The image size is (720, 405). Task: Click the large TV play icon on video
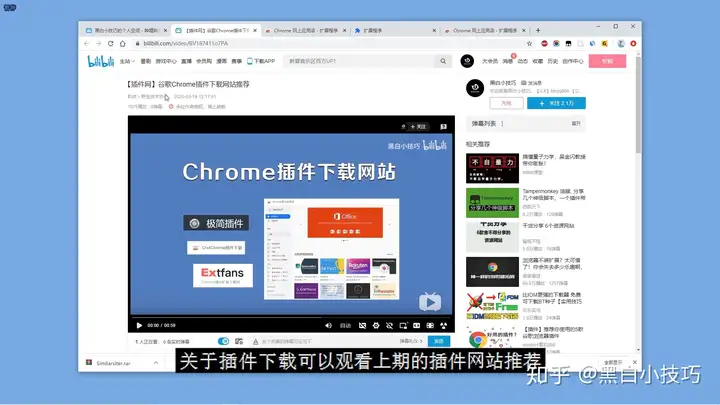point(430,302)
